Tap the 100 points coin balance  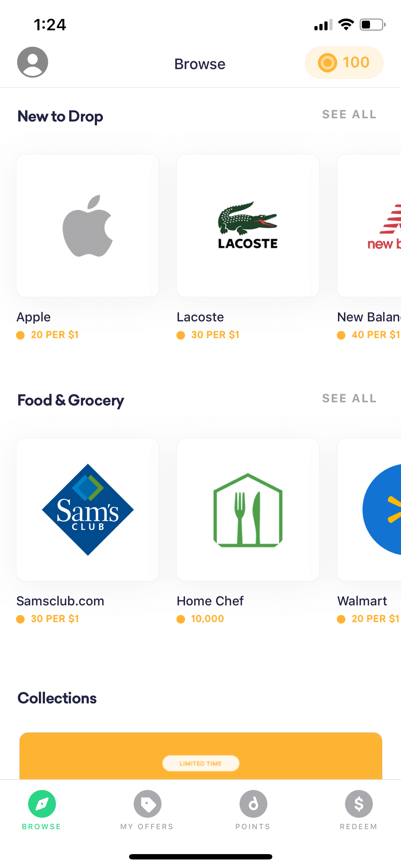coord(344,62)
